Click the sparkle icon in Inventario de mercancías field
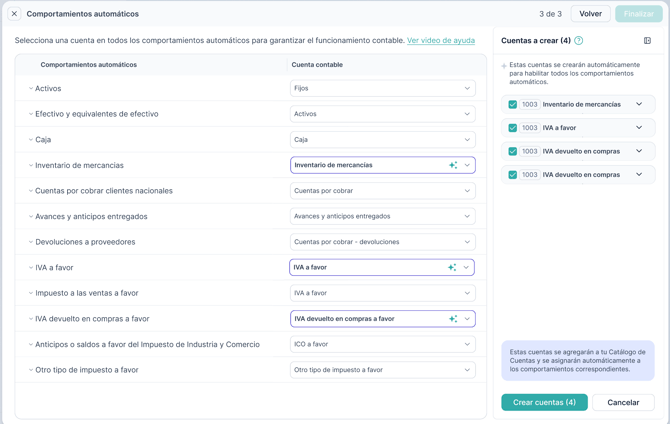The image size is (670, 424). coord(453,165)
